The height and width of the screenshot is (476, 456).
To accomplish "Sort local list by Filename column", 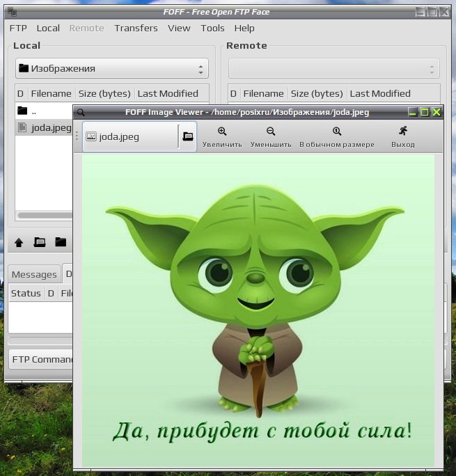I will click(x=51, y=93).
